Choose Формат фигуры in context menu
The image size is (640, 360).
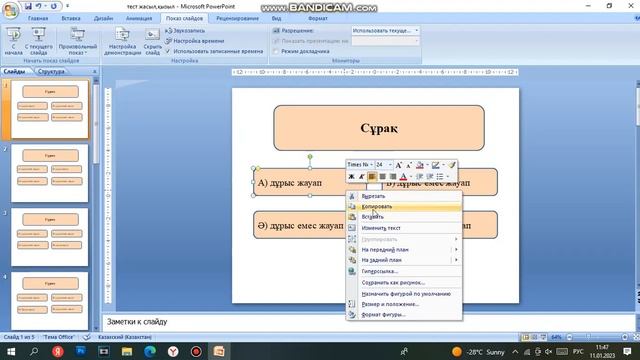(404, 315)
